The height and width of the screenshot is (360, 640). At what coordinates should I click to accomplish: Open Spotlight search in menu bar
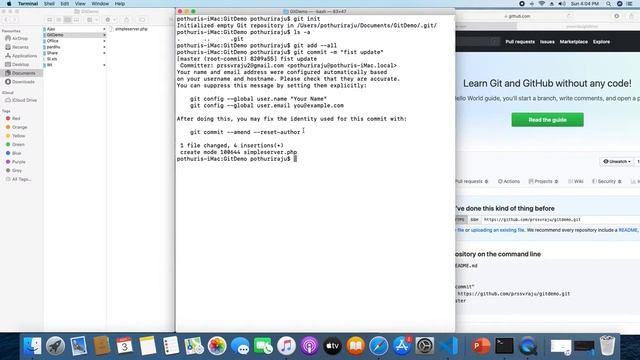point(608,4)
